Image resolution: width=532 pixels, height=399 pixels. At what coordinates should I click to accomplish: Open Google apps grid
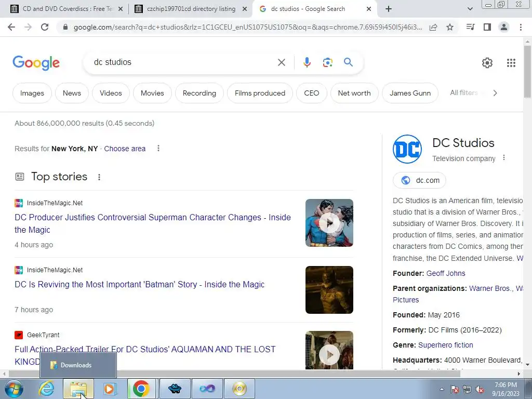point(511,63)
